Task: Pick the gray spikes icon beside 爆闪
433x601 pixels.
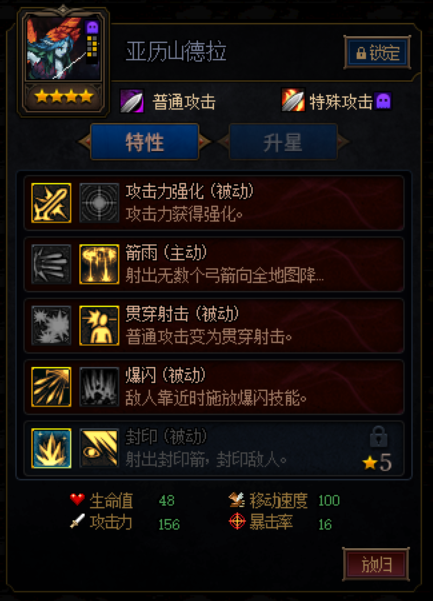Action: click(99, 387)
